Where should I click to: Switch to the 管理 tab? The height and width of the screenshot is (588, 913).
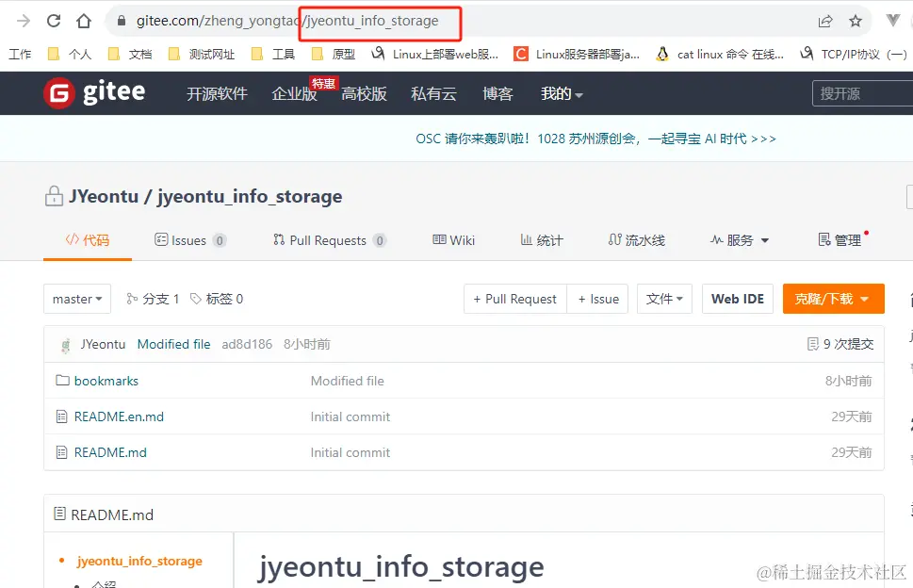(x=840, y=240)
